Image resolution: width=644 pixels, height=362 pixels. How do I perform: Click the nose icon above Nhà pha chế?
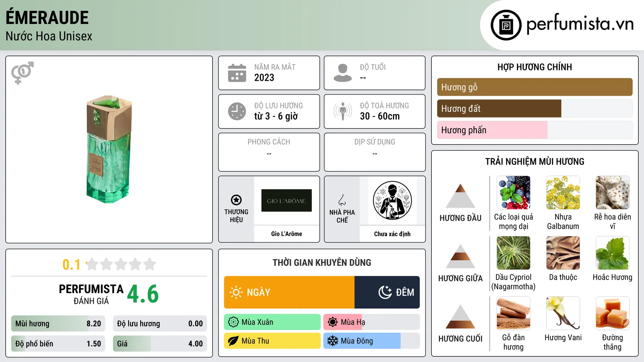click(x=342, y=200)
